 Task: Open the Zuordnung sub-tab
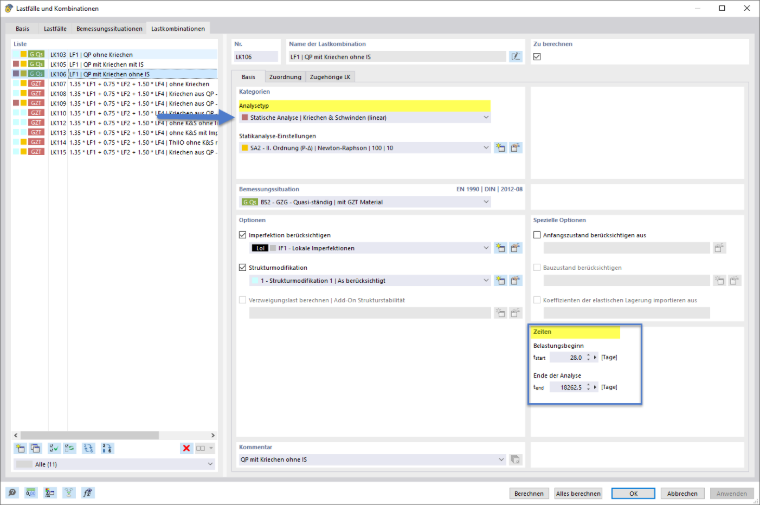(285, 77)
